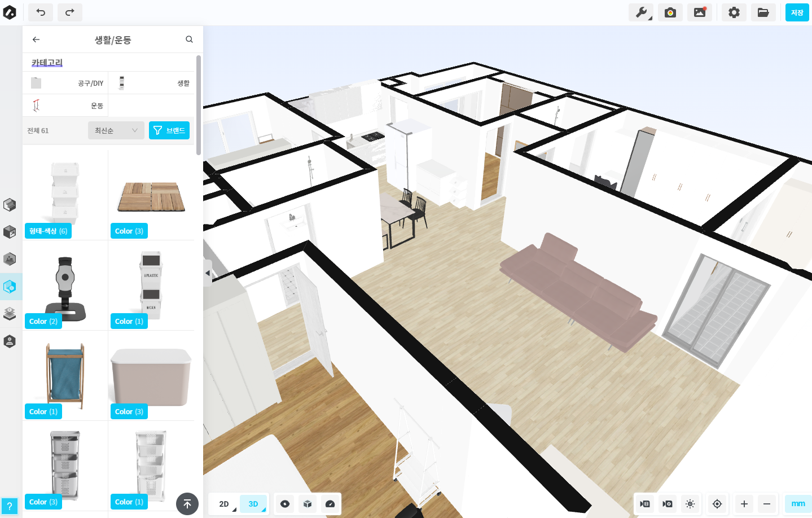Select beige storage box thumbnail
This screenshot has height=518, width=812.
coord(151,377)
